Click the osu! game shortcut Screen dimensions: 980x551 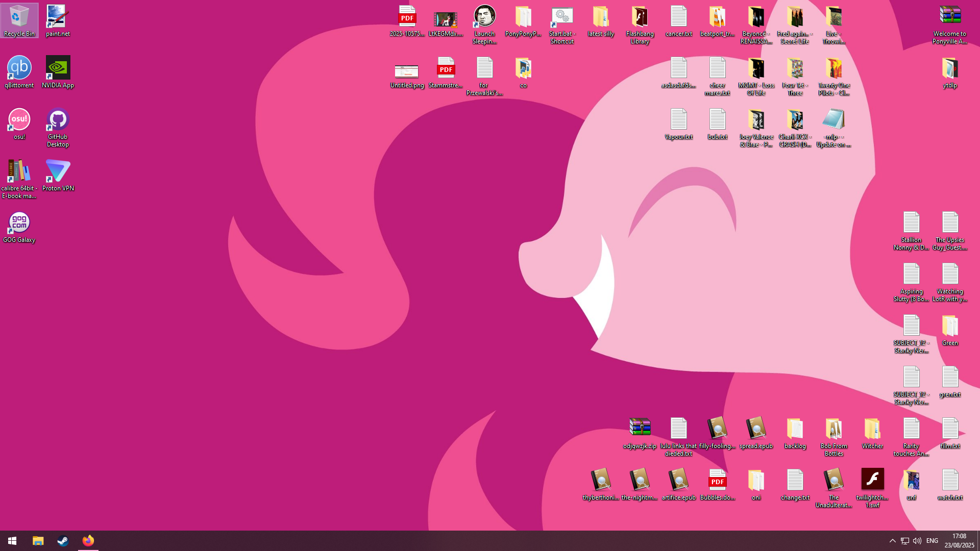pyautogui.click(x=19, y=122)
